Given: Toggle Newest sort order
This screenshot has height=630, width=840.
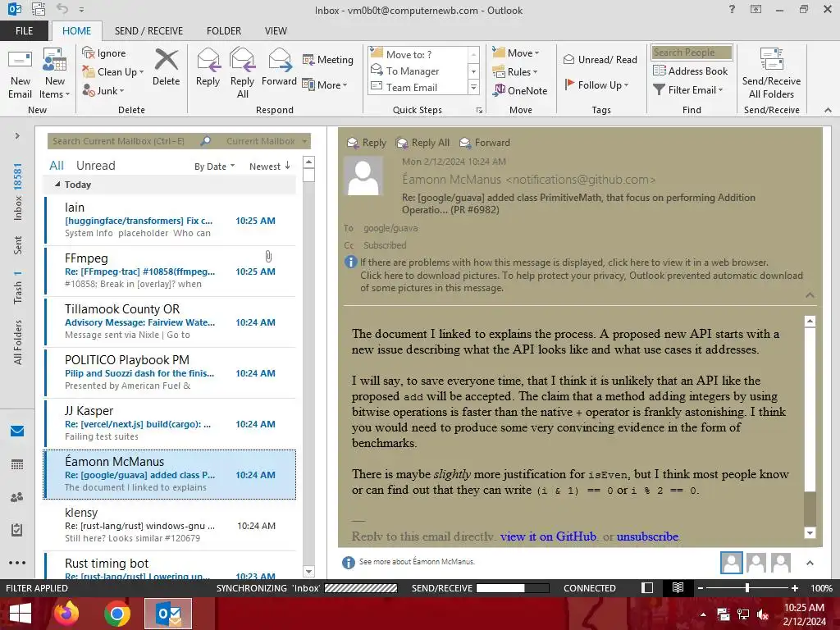Looking at the screenshot, I should [269, 166].
